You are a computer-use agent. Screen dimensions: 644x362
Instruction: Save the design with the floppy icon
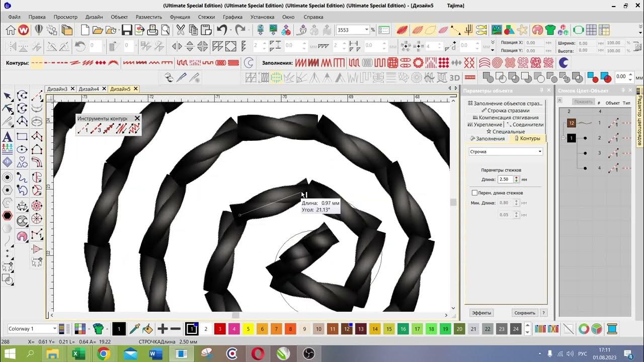coord(127,30)
